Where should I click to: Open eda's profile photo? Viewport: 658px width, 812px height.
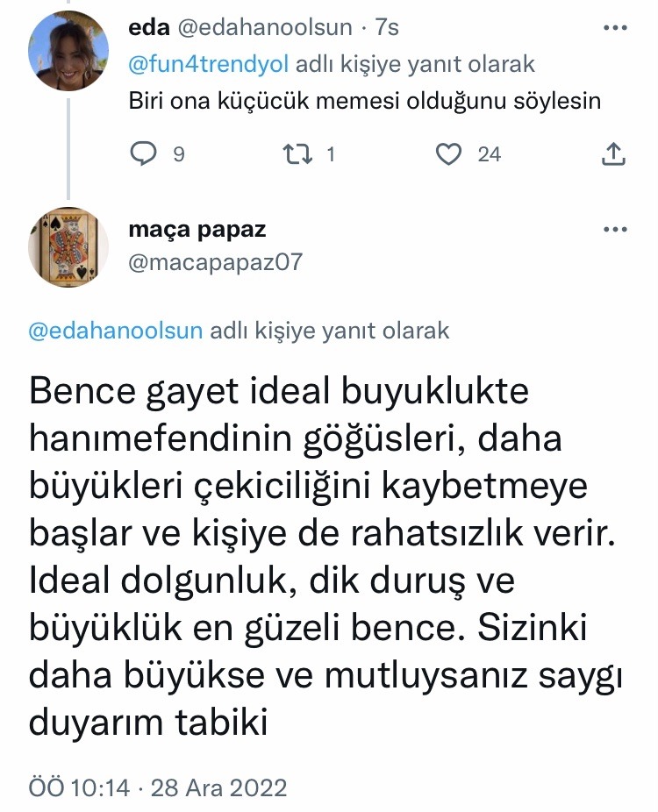pyautogui.click(x=69, y=56)
